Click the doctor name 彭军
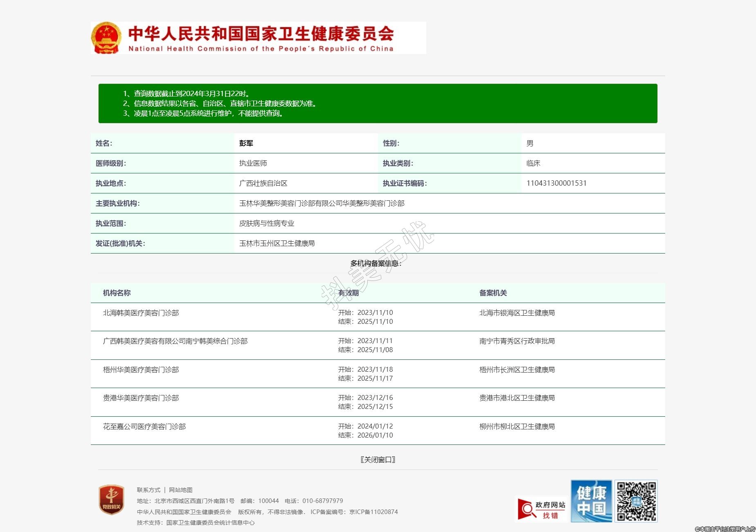Screen dimensions: 756x532 (x=246, y=143)
